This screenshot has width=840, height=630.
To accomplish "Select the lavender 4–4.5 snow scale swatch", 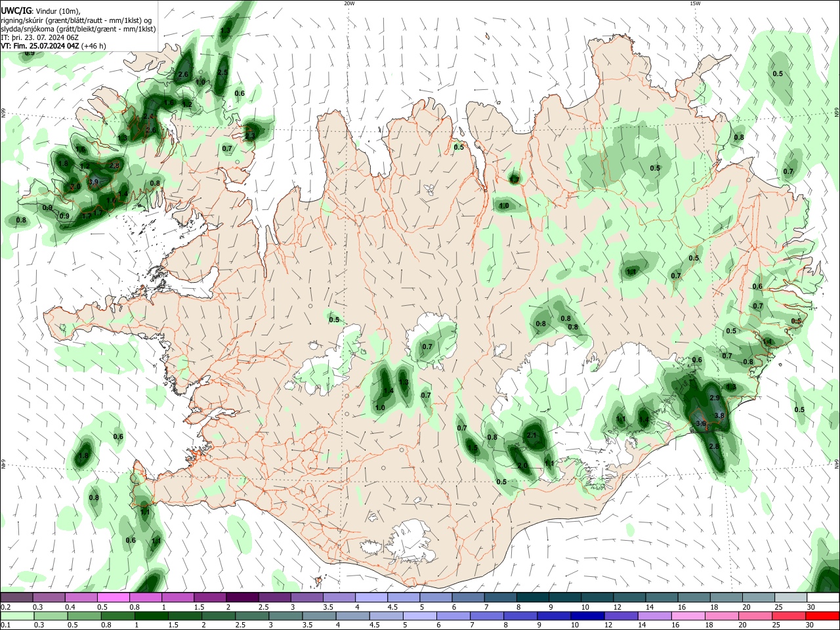I will point(371,598).
